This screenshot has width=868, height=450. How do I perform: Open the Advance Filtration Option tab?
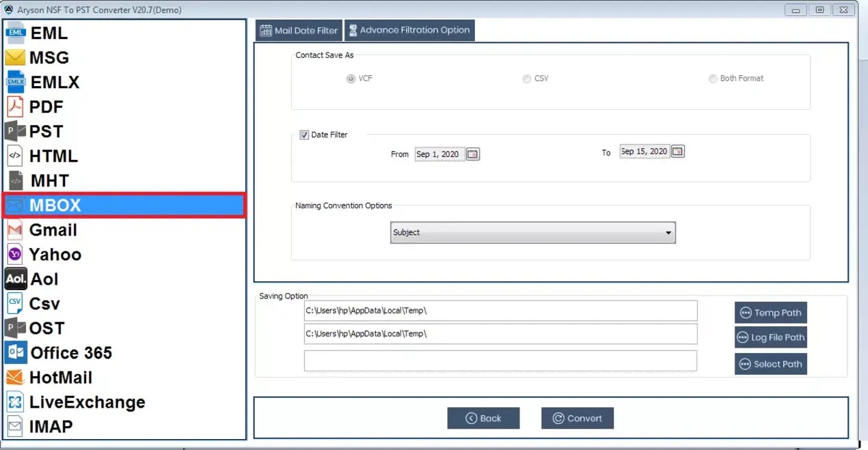409,30
